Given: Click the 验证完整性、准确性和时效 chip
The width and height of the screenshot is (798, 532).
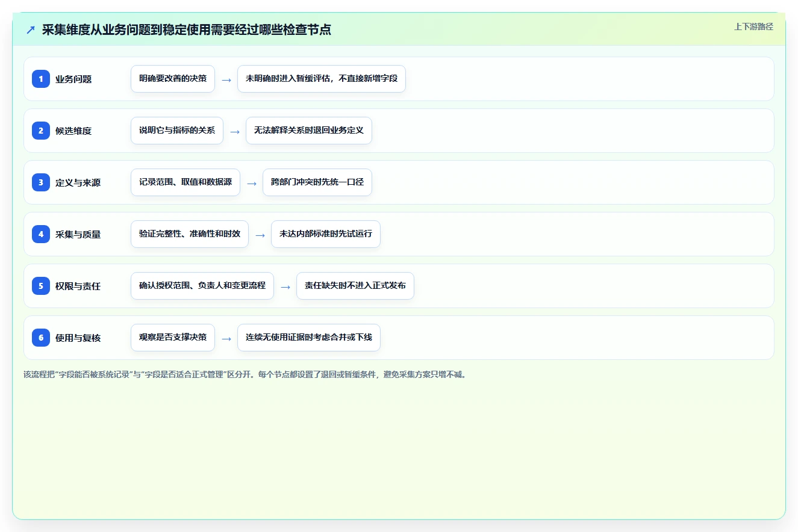Looking at the screenshot, I should 190,234.
